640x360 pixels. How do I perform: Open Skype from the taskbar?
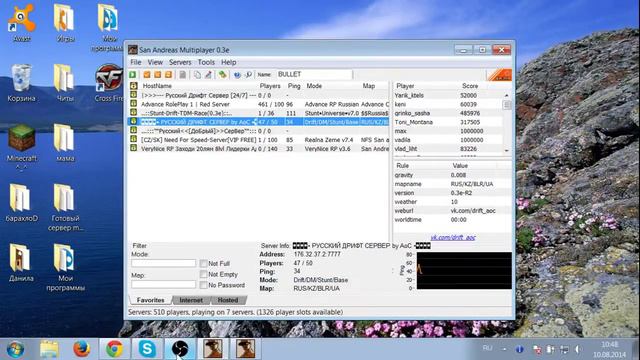tap(147, 349)
